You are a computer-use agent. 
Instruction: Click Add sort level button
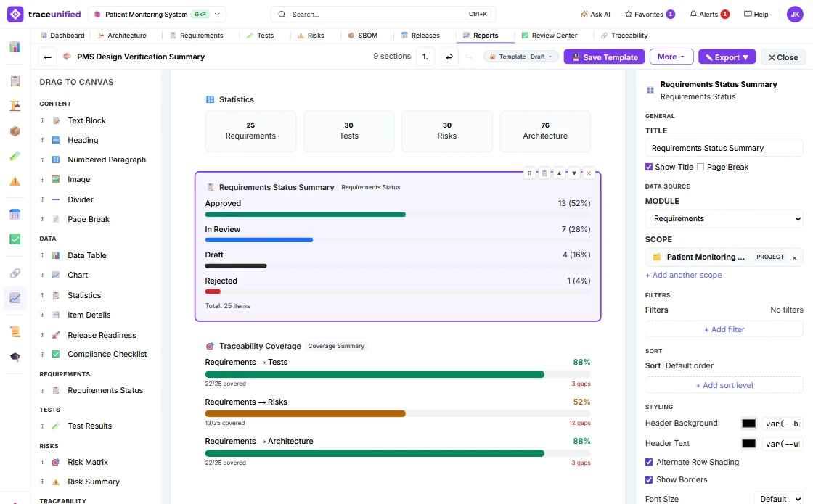[724, 385]
